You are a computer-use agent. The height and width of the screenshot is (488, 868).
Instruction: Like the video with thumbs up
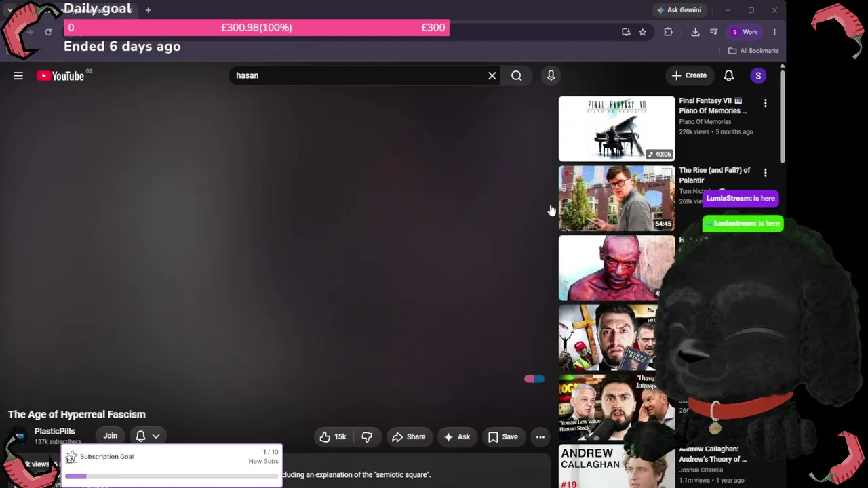(334, 436)
